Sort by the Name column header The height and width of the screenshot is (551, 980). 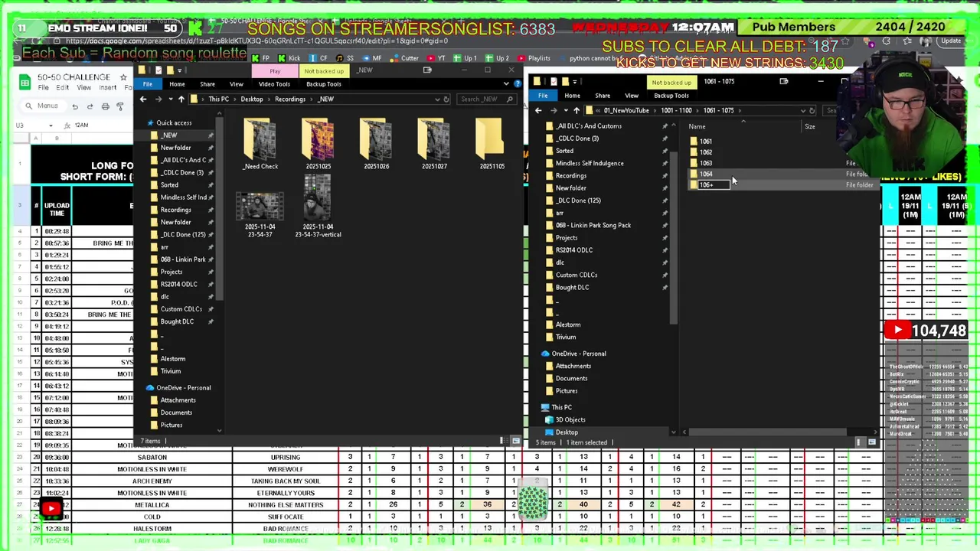(697, 126)
